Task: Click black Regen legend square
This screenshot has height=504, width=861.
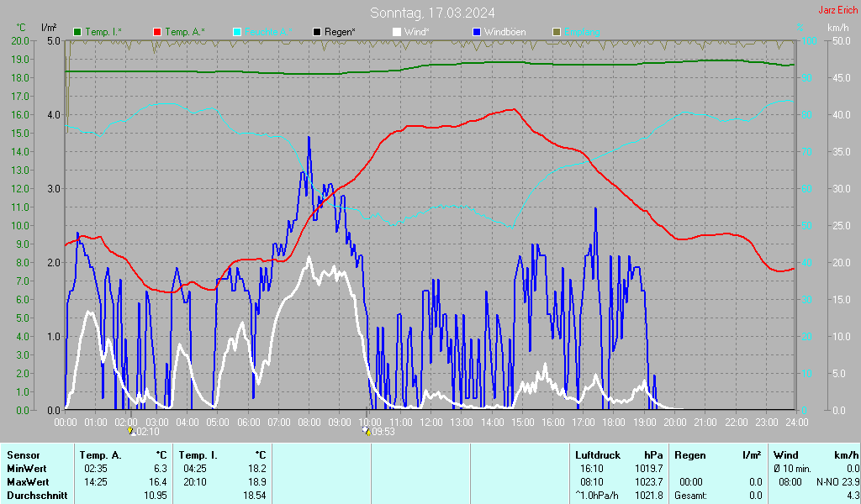Action: pos(317,32)
